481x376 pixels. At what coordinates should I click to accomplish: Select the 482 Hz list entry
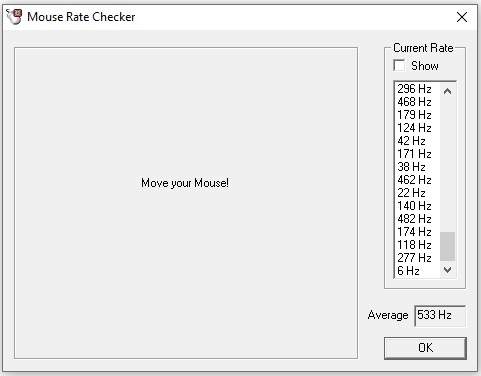pos(417,219)
